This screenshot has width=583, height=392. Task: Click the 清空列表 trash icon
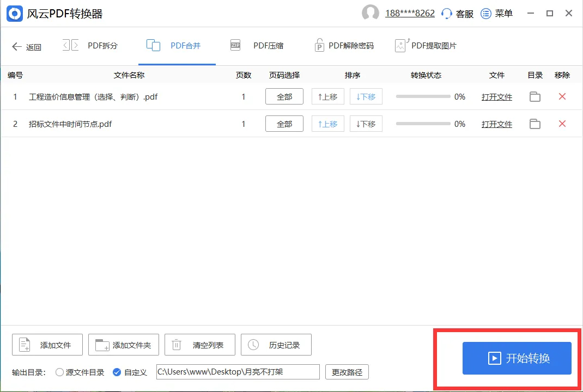click(176, 344)
